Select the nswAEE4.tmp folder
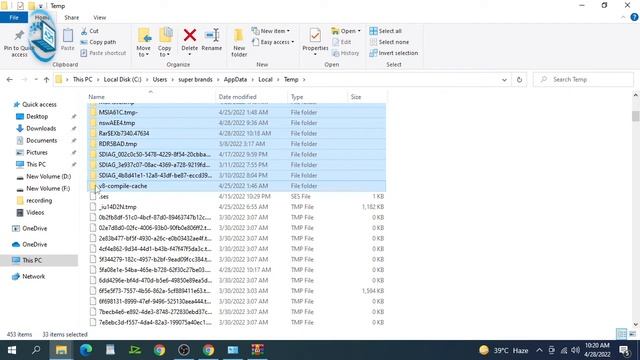Viewport: 640px width, 360px height. (236, 123)
